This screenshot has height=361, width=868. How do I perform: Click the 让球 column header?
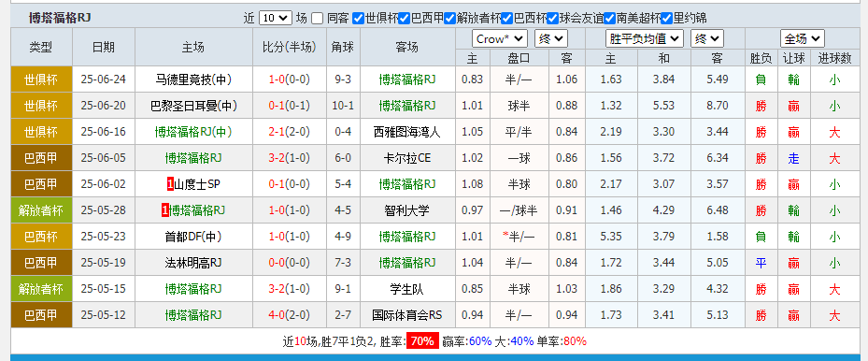794,58
